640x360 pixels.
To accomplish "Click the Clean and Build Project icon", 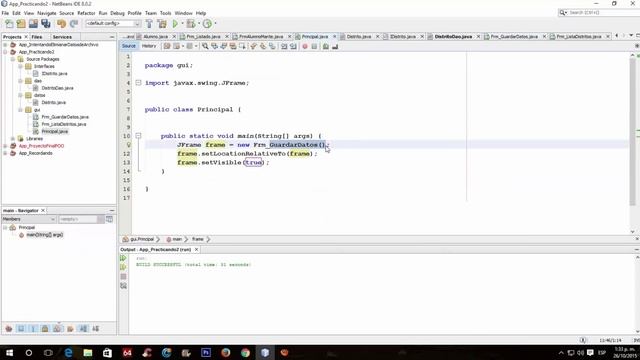I will [x=162, y=24].
